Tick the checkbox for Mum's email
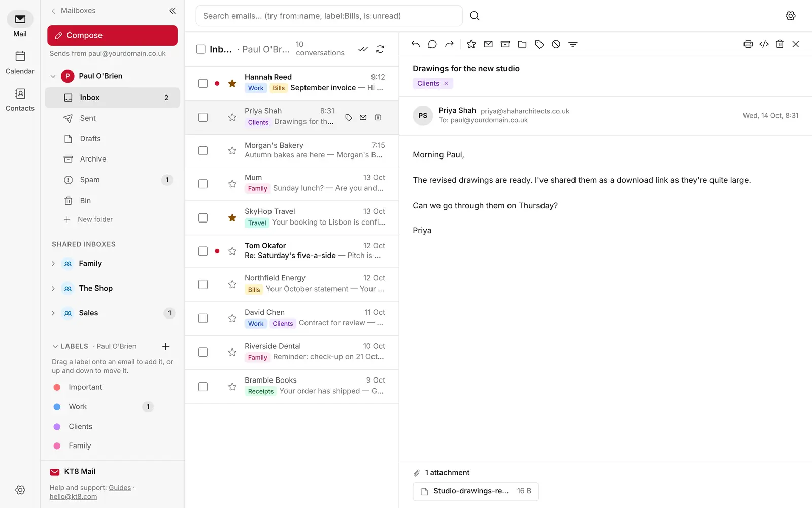 (203, 184)
